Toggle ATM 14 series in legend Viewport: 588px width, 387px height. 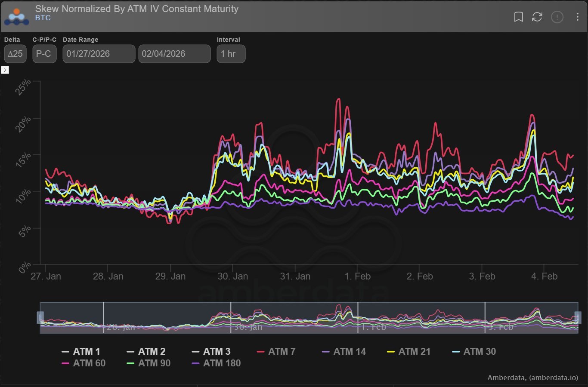pyautogui.click(x=349, y=352)
